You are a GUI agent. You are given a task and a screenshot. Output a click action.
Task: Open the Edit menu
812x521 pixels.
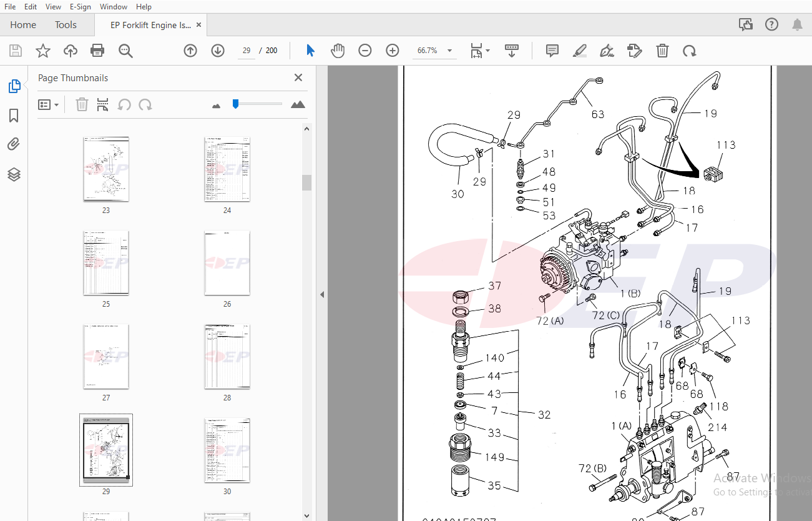coord(31,7)
